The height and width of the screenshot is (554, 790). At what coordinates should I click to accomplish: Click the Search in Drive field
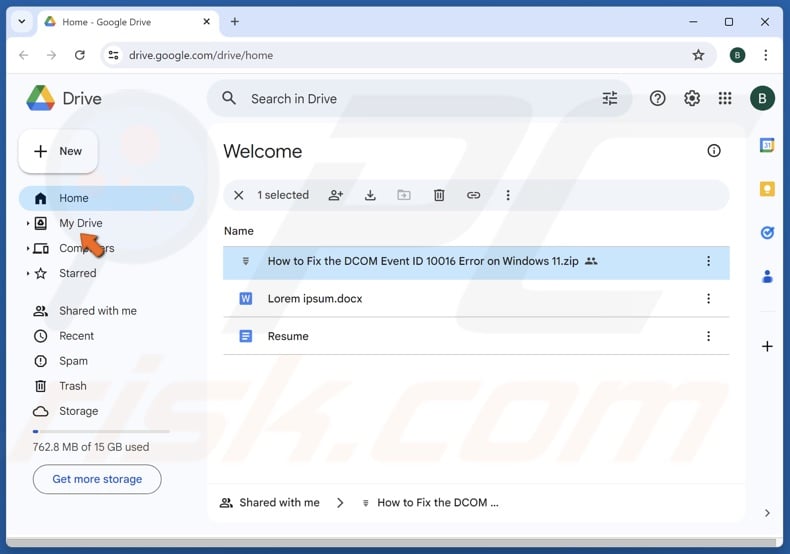(419, 98)
